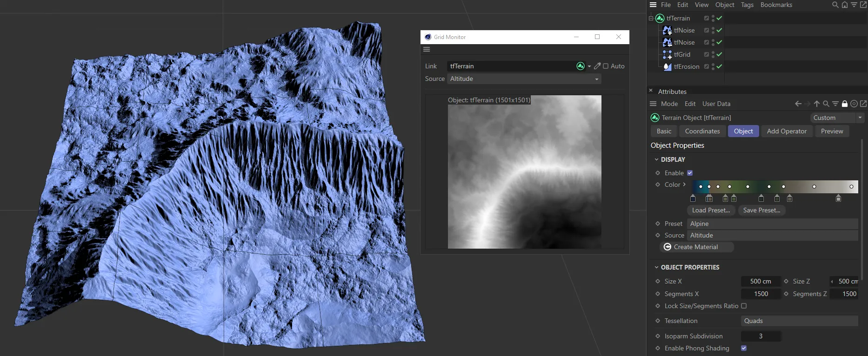Viewport: 868px width, 356px height.
Task: Click the Object Manager home icon
Action: tap(845, 5)
